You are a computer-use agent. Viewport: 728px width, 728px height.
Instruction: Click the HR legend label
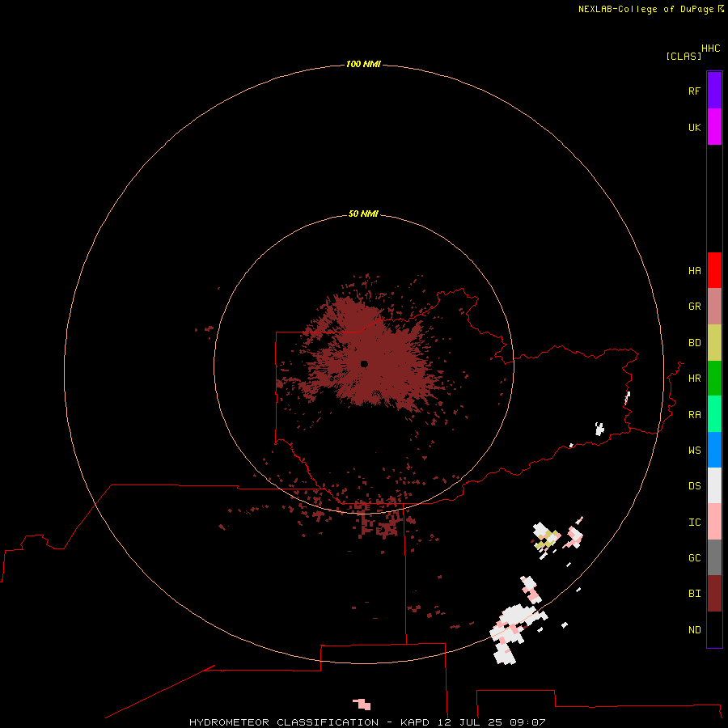(694, 379)
